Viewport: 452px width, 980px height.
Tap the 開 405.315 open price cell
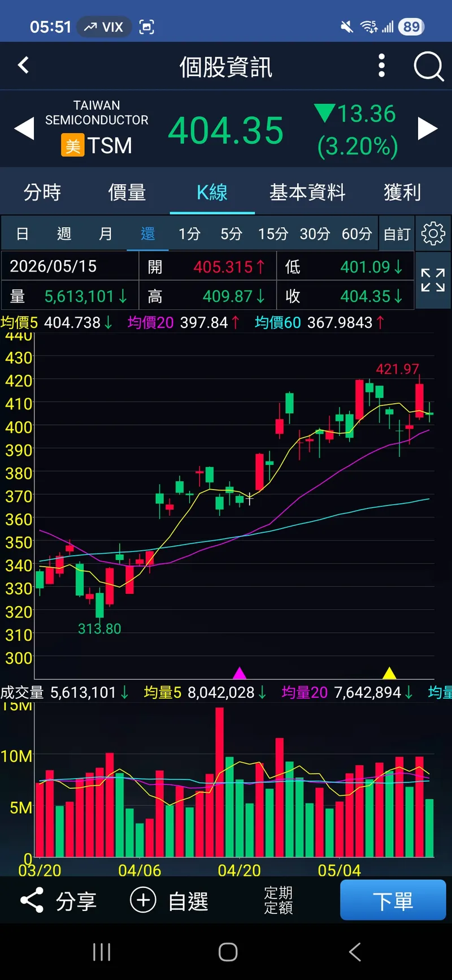207,266
